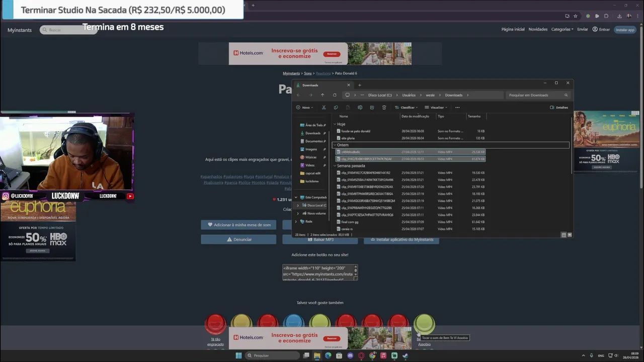Click the Instalar app button
Screen dimensions: 644x362
pos(625,30)
